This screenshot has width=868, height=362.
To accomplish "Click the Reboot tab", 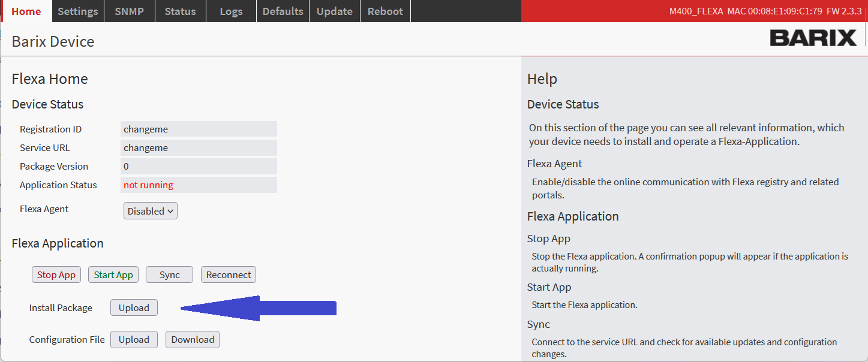I will (385, 11).
